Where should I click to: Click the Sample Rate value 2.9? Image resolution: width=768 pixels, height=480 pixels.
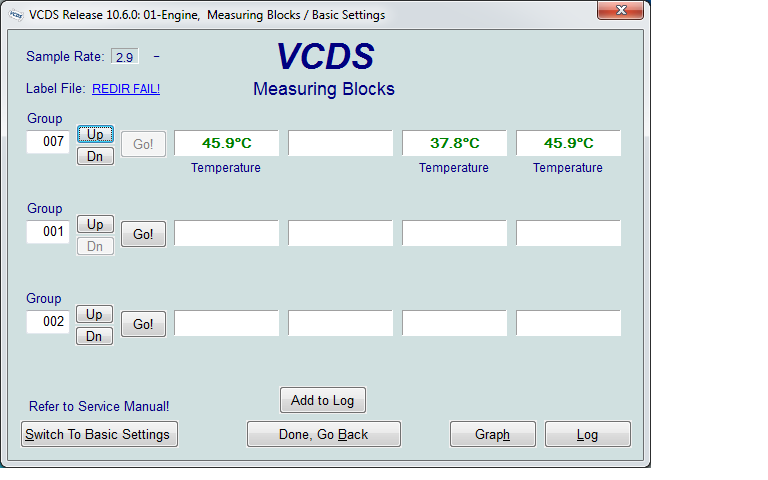pos(125,57)
